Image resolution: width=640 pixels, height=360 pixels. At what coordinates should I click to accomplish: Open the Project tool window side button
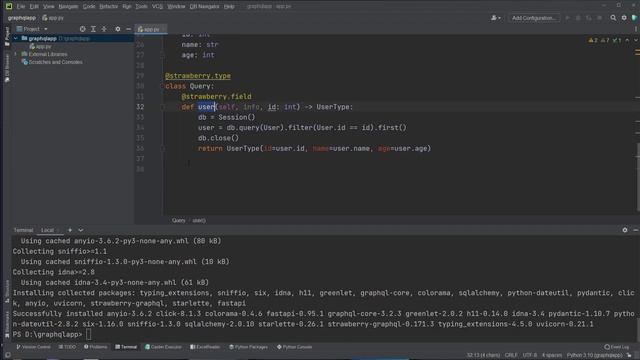7,36
